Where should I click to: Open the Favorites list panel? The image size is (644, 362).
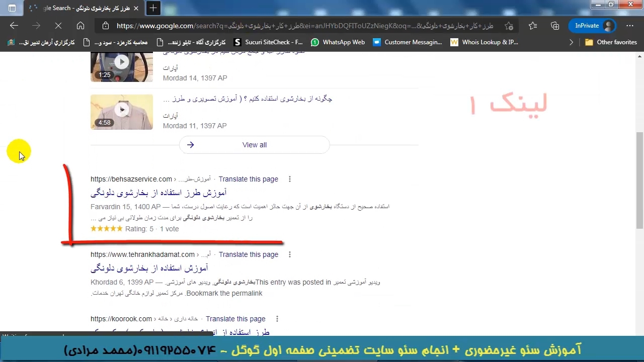(x=533, y=26)
